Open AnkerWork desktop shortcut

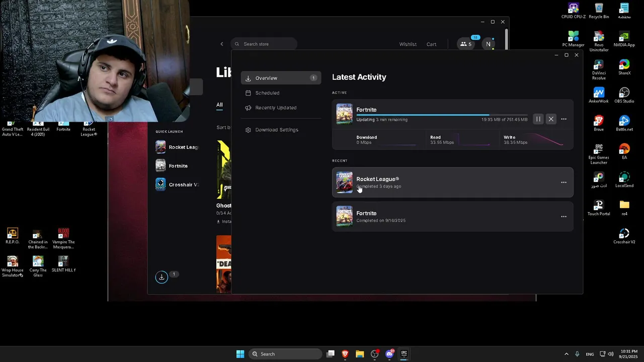point(599,95)
